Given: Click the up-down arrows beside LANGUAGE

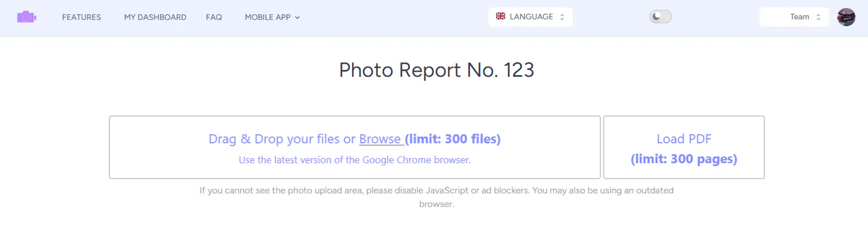Looking at the screenshot, I should pos(562,17).
